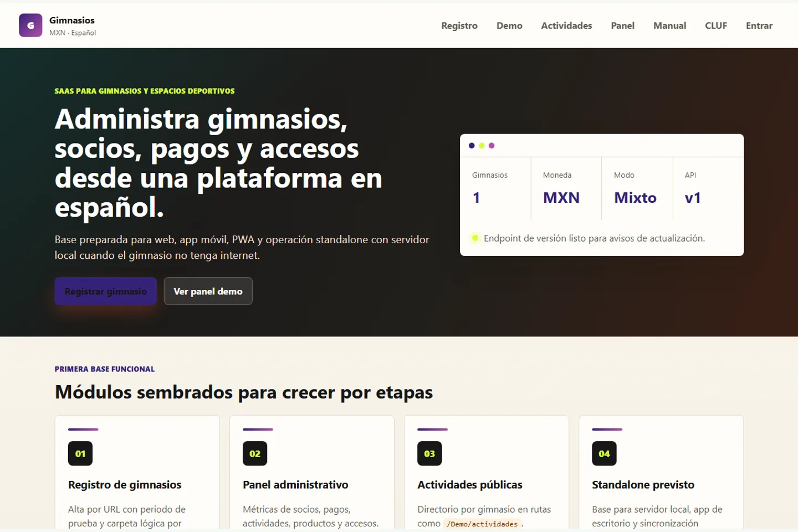Click 'Registro de gimnasios' card title
The height and width of the screenshot is (532, 798).
pyautogui.click(x=125, y=485)
